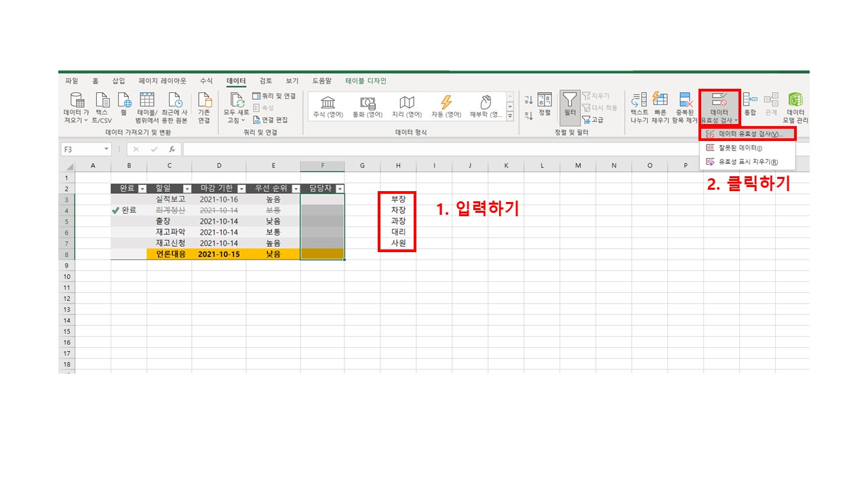Open 데이터 모델 관리

[795, 107]
